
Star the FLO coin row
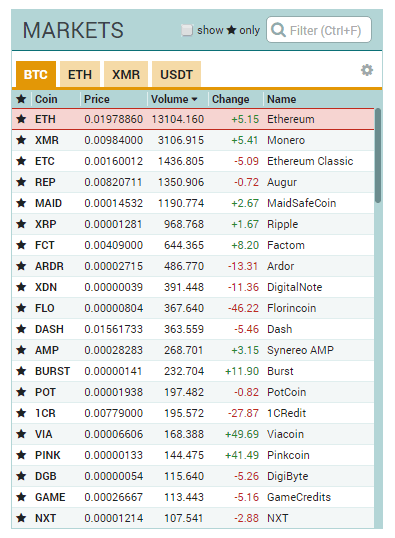(x=21, y=308)
